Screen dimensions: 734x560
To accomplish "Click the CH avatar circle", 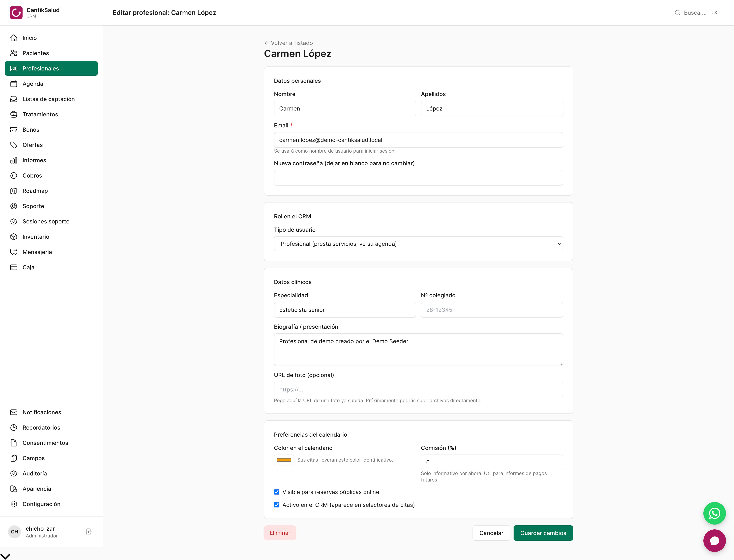I will coord(14,532).
